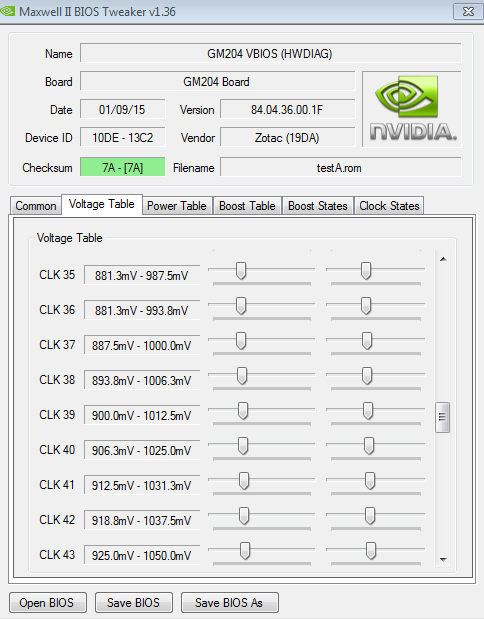Click CLK 35 minimum voltage slider handle

coord(241,271)
